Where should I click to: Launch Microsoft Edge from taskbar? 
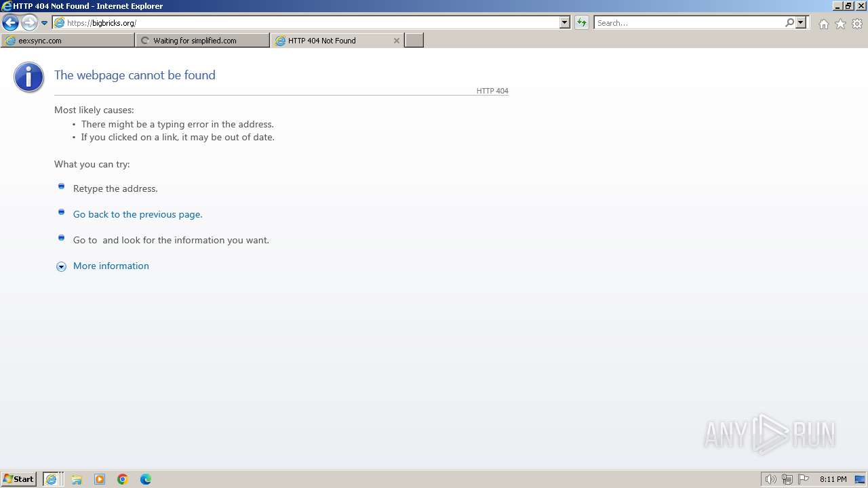pos(146,479)
